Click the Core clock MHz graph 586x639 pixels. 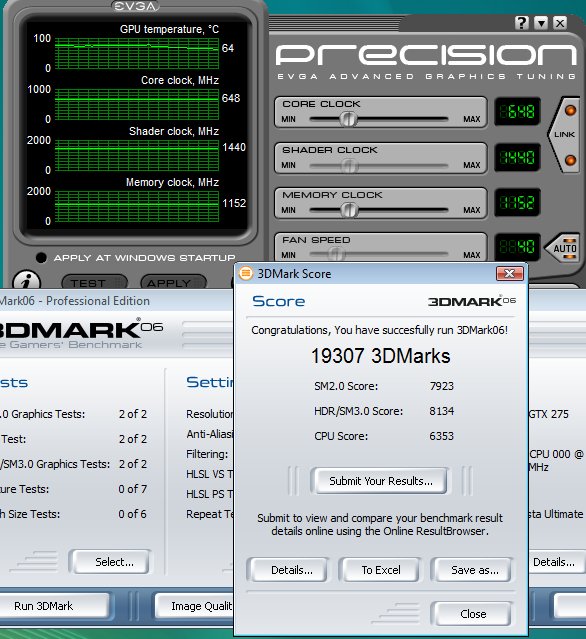pos(137,104)
